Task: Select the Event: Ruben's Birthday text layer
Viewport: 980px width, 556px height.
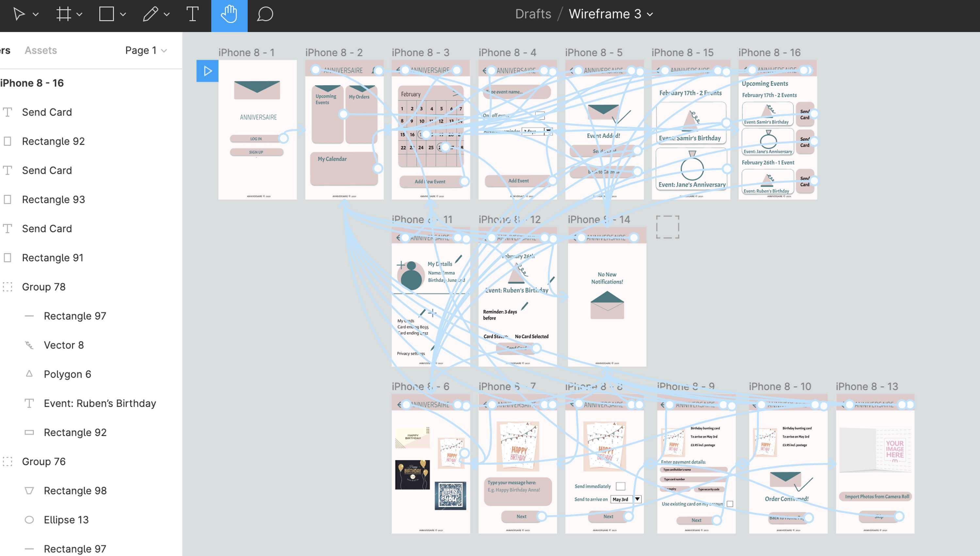Action: (x=100, y=403)
